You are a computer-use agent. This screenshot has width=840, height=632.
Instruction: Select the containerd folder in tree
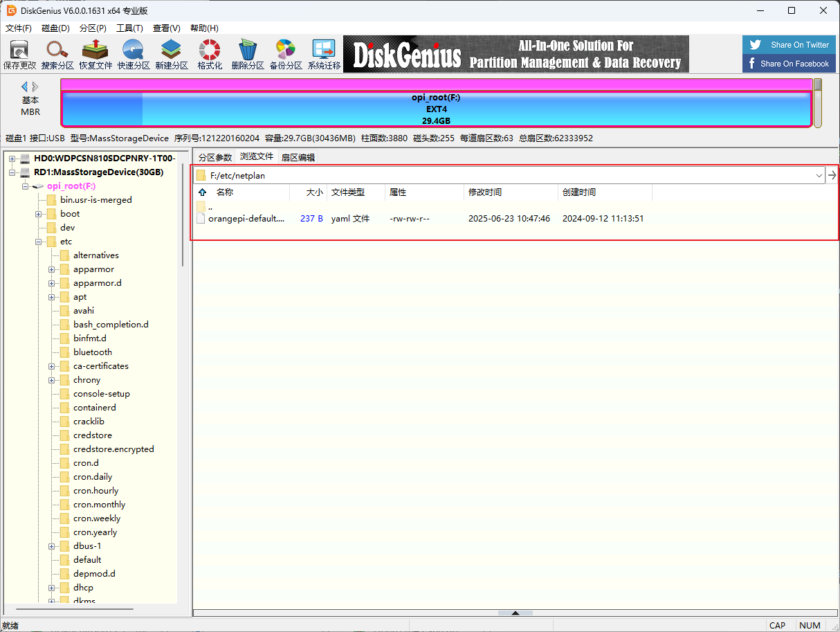point(95,408)
